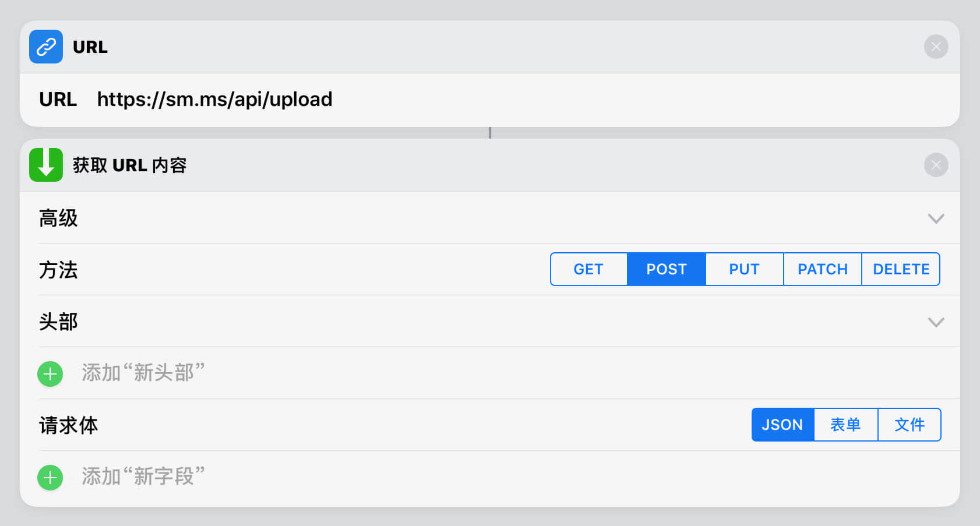980x526 pixels.
Task: Click 添加"新头部" text
Action: pos(143,373)
